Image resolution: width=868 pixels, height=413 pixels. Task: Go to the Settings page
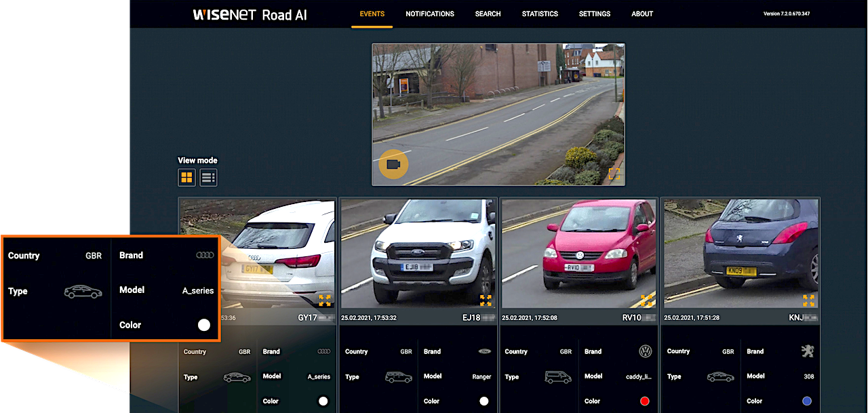pyautogui.click(x=595, y=14)
